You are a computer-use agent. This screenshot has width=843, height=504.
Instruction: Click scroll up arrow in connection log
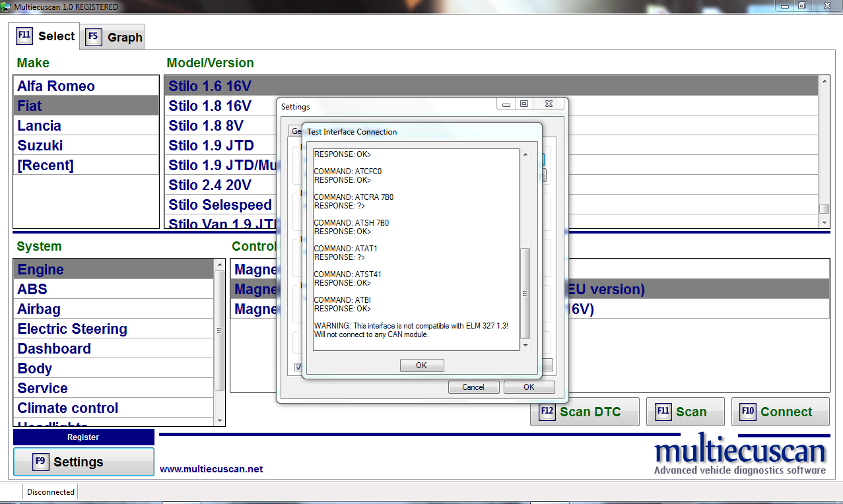click(525, 155)
